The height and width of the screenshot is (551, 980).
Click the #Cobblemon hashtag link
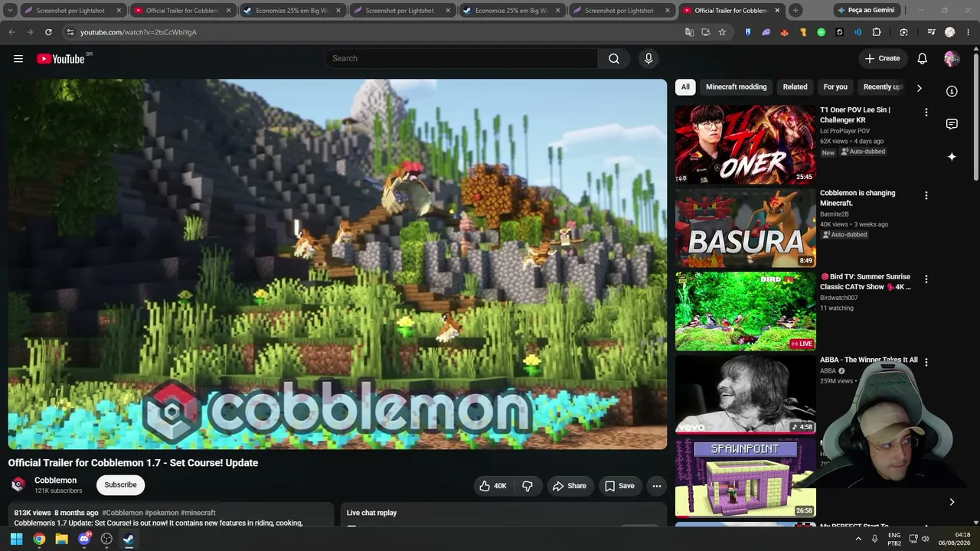point(122,513)
